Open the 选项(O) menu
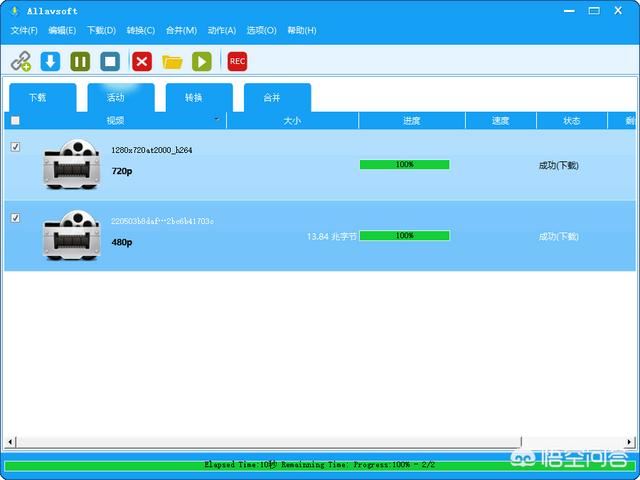 [x=261, y=31]
